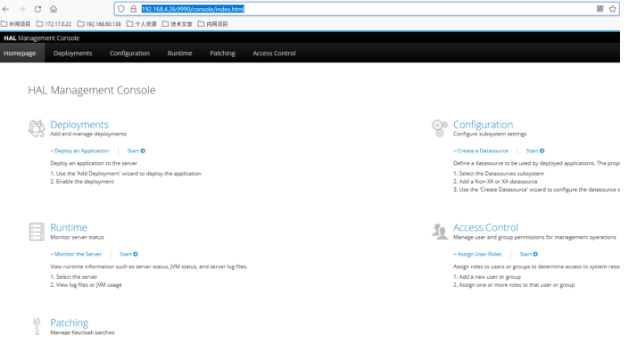This screenshot has width=630, height=363.
Task: Collapse the Assign User Roles section
Action: (478, 254)
